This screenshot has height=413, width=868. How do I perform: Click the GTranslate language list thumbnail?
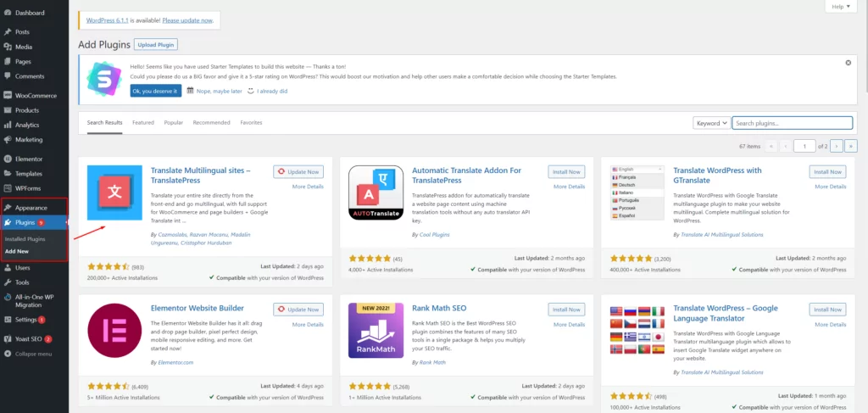point(637,193)
